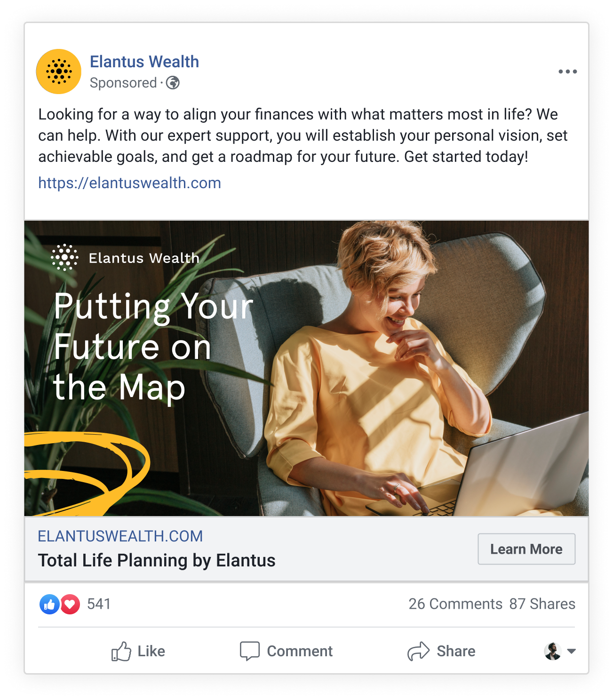
Task: Click the Share arrow icon
Action: (418, 652)
